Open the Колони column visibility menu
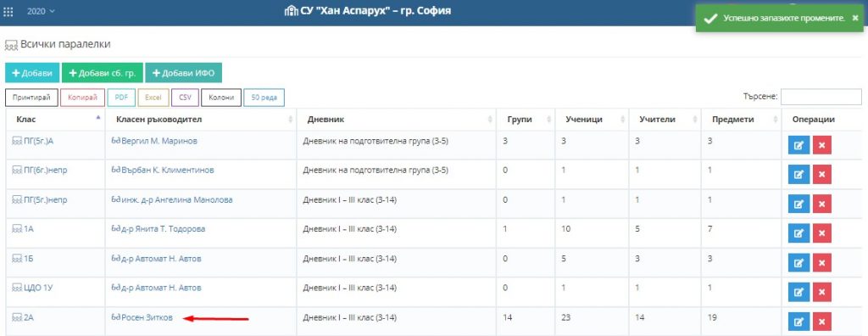The width and height of the screenshot is (868, 336). [221, 98]
